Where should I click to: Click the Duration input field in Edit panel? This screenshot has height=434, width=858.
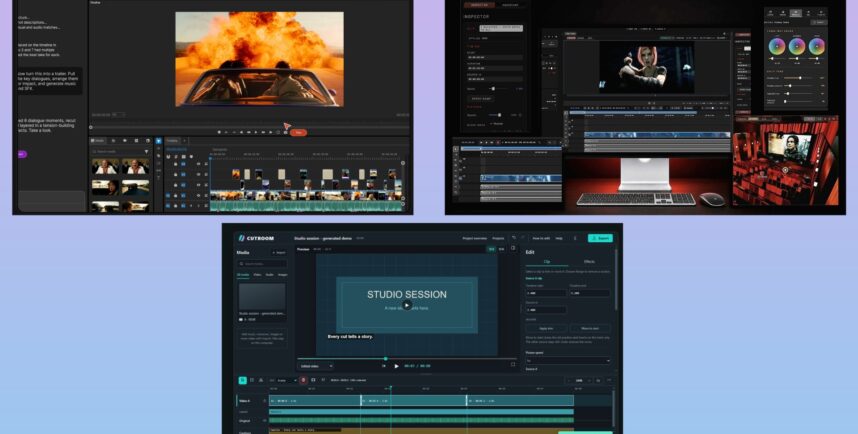546,310
